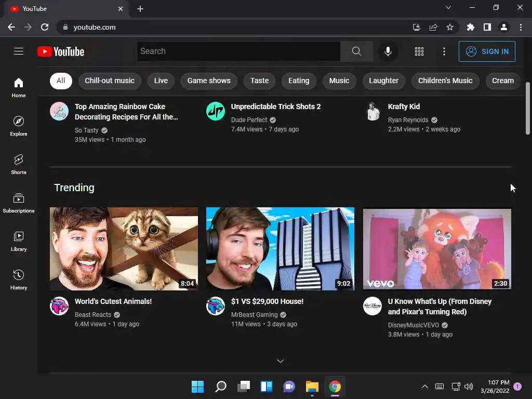Open File Explorer from taskbar
532x399 pixels.
point(312,387)
